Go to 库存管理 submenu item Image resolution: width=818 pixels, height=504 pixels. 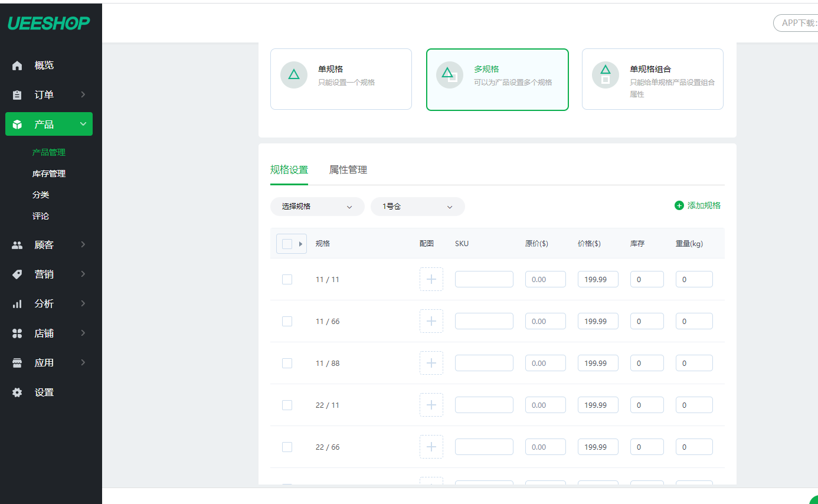click(49, 174)
